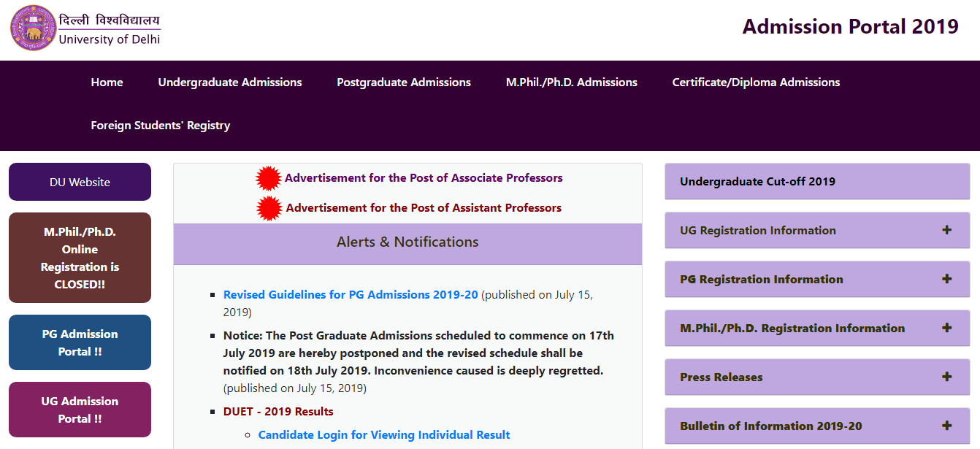Click the DU Website button
980x449 pixels.
tap(80, 182)
